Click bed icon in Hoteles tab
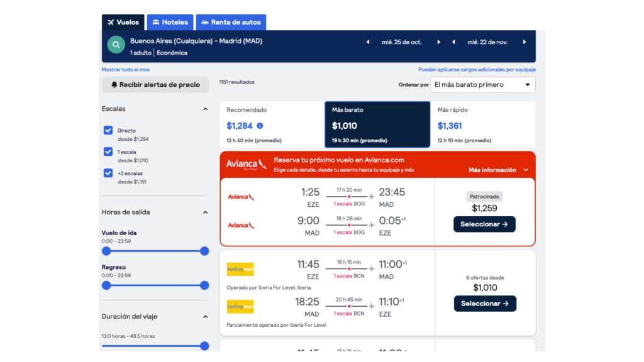Image resolution: width=644 pixels, height=362 pixels. 156,22
